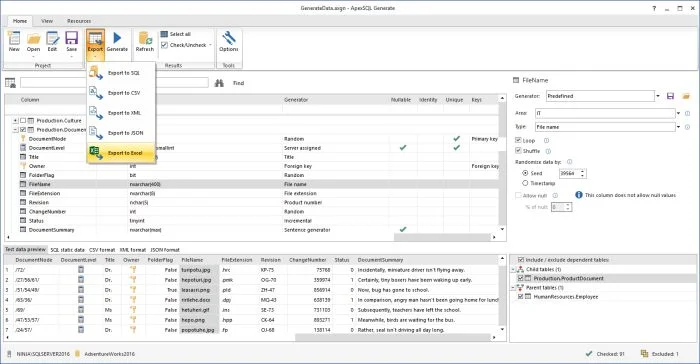Screen dimensions: 700x364
Task: Click the Checked checkmark icon in status bar
Action: pos(589,354)
